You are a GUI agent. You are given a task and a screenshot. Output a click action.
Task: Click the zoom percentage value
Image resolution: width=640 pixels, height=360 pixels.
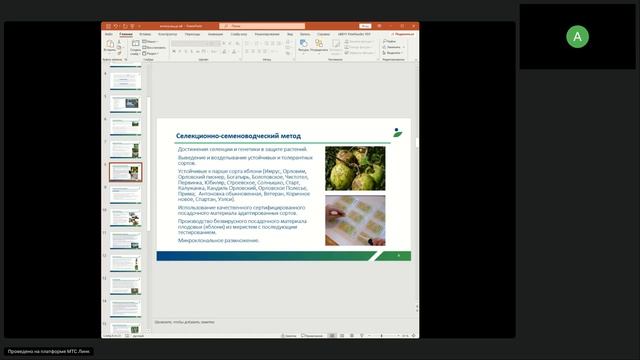click(x=405, y=336)
